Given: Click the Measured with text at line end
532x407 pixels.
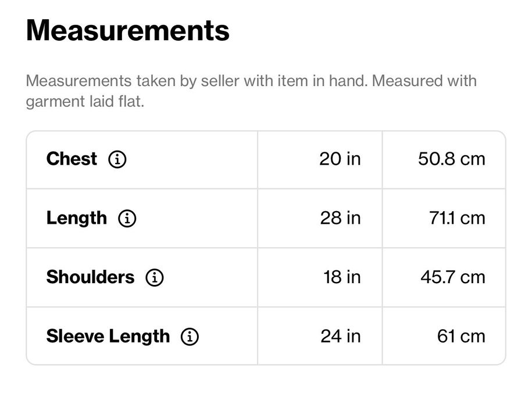Looking at the screenshot, I should click(x=424, y=81).
